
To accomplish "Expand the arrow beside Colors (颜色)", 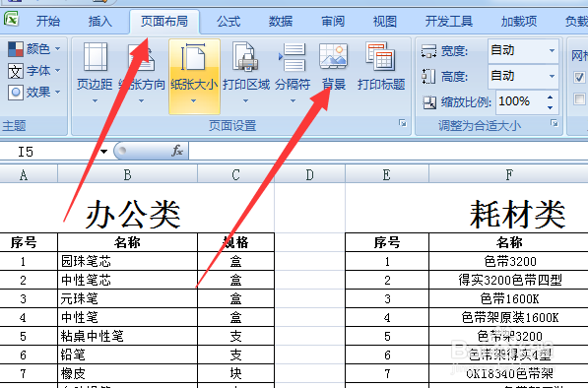I will click(x=58, y=48).
